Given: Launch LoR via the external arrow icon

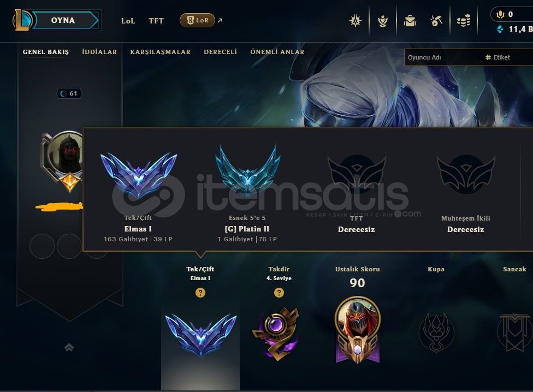Looking at the screenshot, I should (x=220, y=20).
